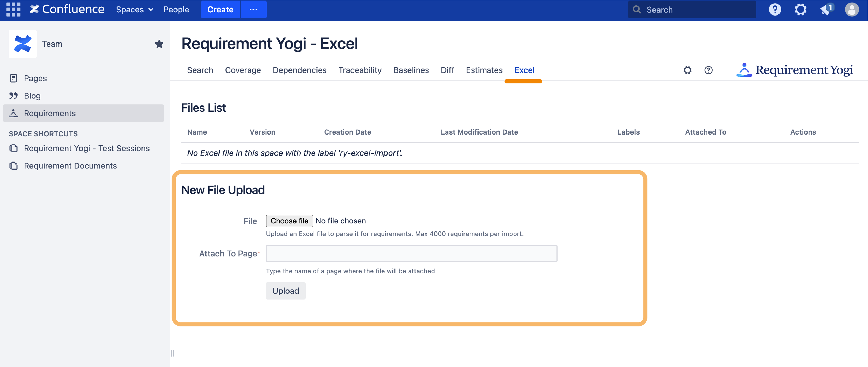The height and width of the screenshot is (367, 868).
Task: Open Requirement Yogi help icon
Action: point(709,70)
